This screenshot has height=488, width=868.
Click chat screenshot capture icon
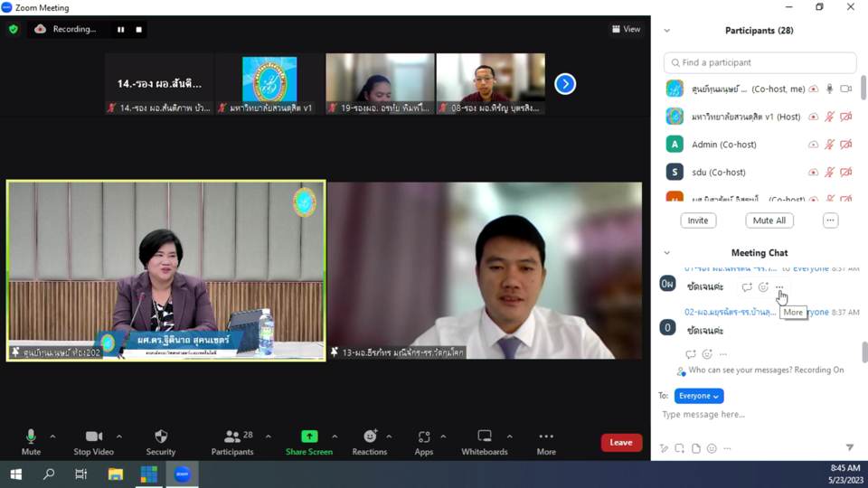pyautogui.click(x=679, y=448)
